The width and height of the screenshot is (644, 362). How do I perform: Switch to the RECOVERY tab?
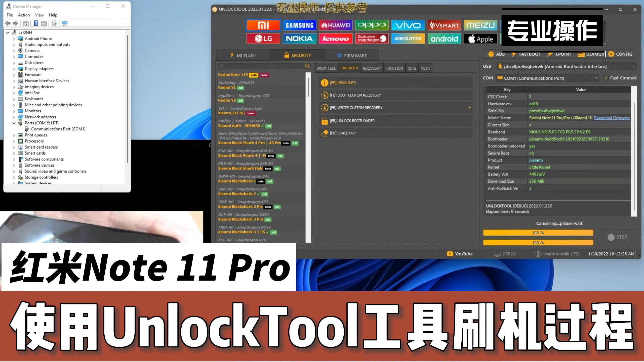tap(371, 68)
